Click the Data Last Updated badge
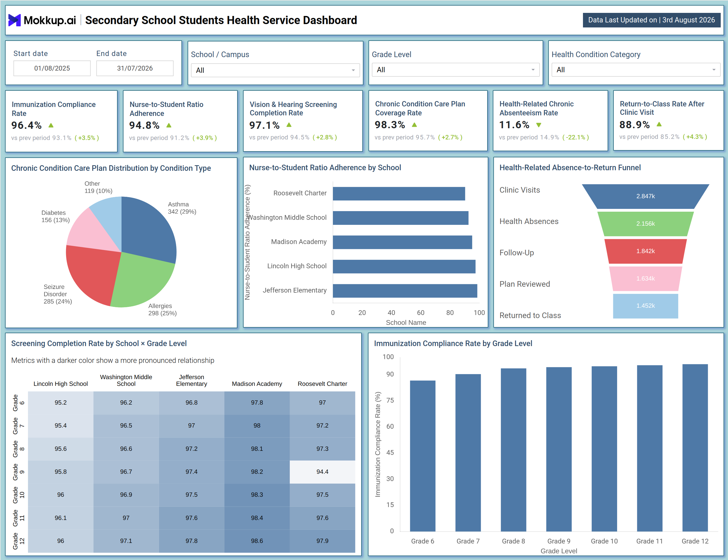 click(651, 20)
